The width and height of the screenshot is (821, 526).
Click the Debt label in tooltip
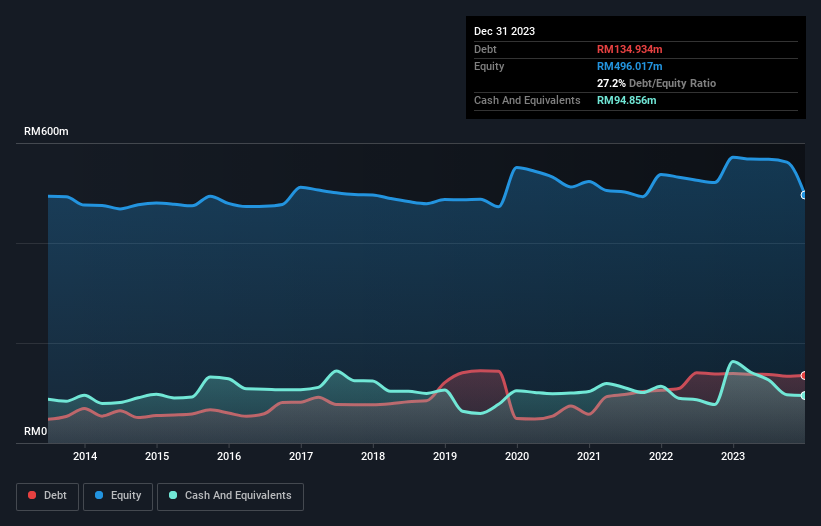(x=485, y=49)
